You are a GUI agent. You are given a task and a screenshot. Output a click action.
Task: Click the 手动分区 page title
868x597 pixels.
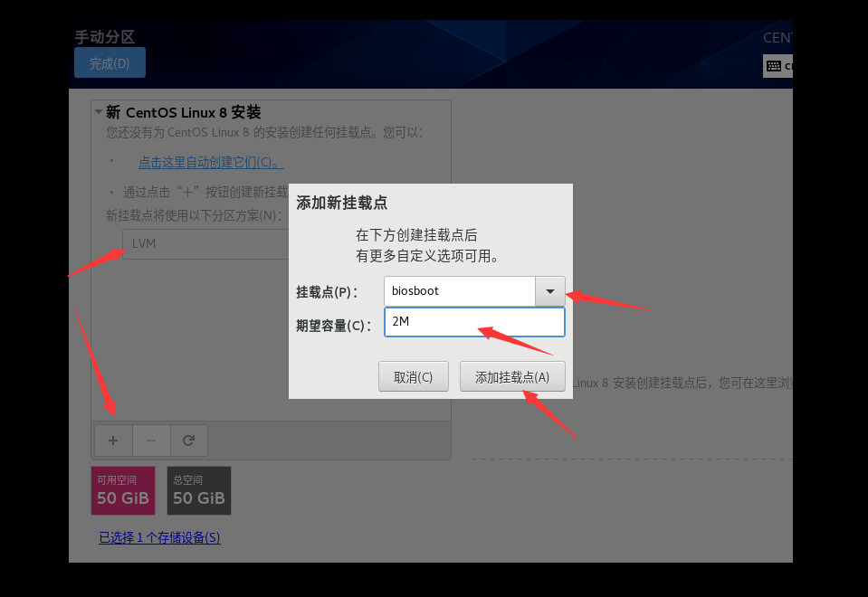click(105, 37)
